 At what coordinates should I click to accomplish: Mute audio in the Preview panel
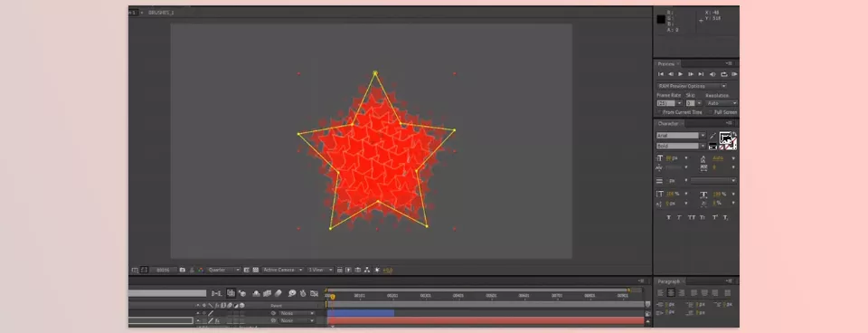[x=712, y=74]
